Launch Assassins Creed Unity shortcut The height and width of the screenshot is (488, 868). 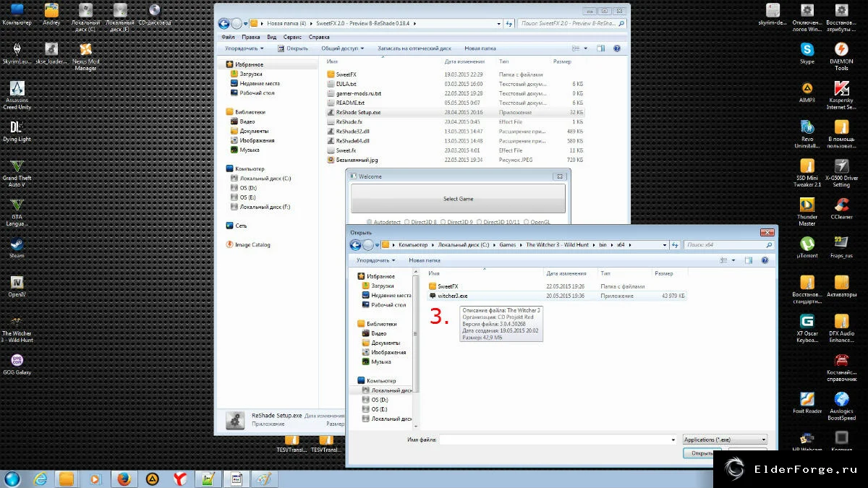pyautogui.click(x=17, y=95)
